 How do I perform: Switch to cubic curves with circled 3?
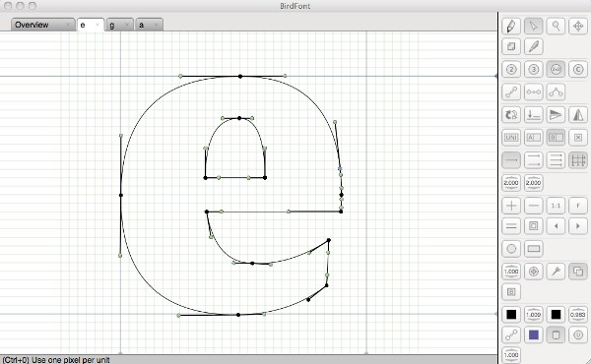pyautogui.click(x=533, y=69)
